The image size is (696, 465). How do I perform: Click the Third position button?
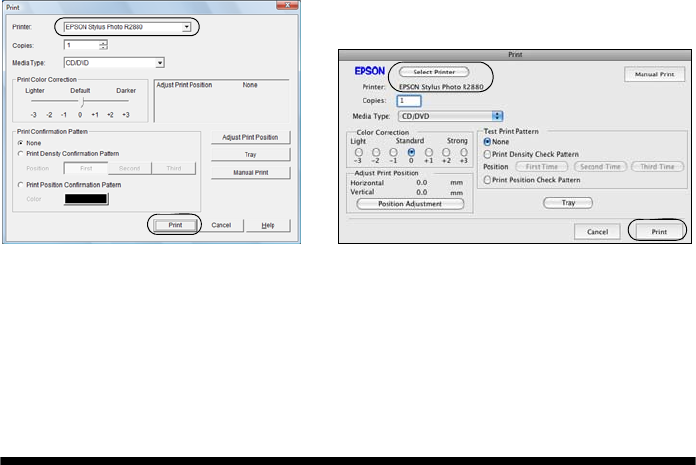tap(174, 168)
